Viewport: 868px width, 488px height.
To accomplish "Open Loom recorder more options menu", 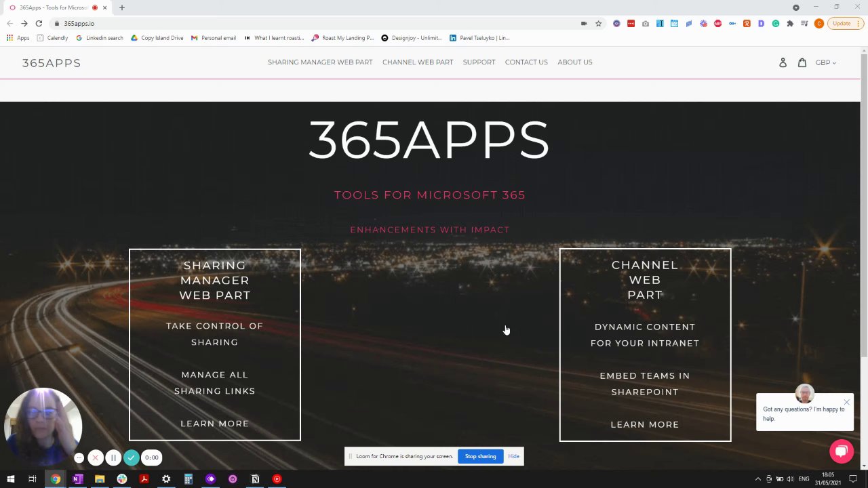I will click(79, 457).
